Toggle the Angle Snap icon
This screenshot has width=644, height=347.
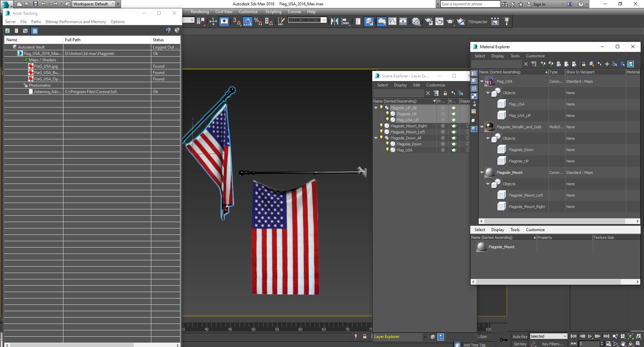click(x=247, y=22)
